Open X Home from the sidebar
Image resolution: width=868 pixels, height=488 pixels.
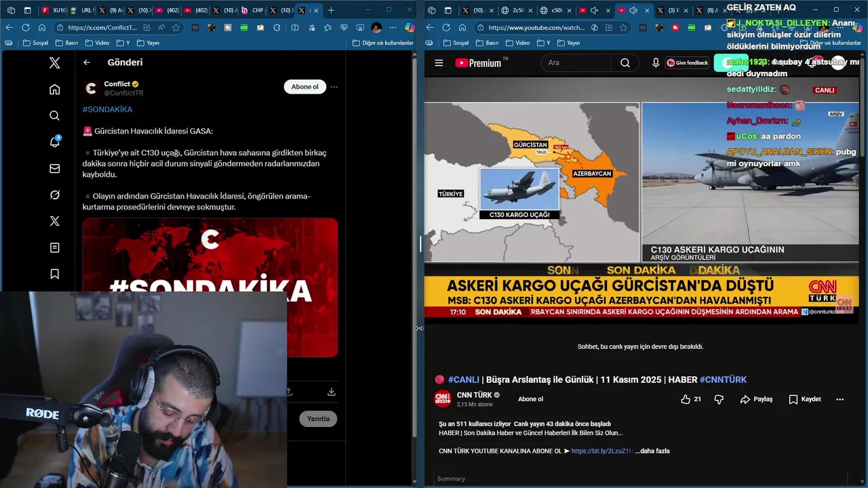[x=55, y=89]
